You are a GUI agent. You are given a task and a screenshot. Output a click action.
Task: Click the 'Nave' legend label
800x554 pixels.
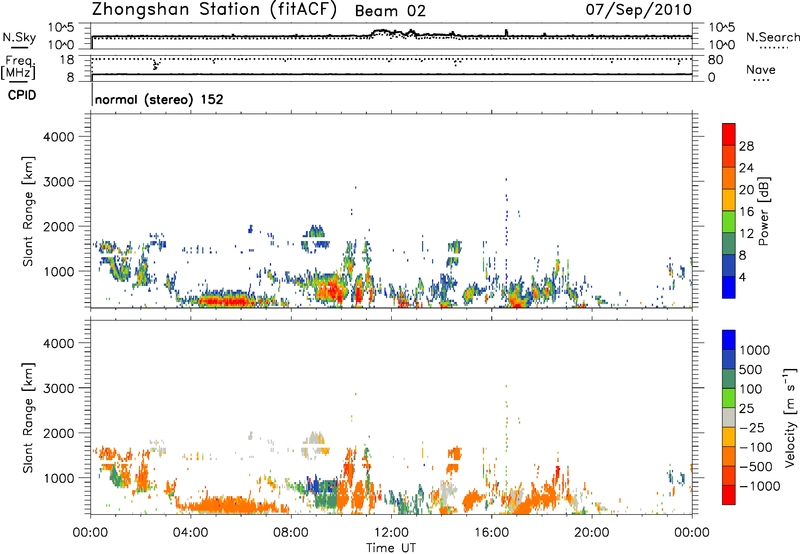[761, 70]
